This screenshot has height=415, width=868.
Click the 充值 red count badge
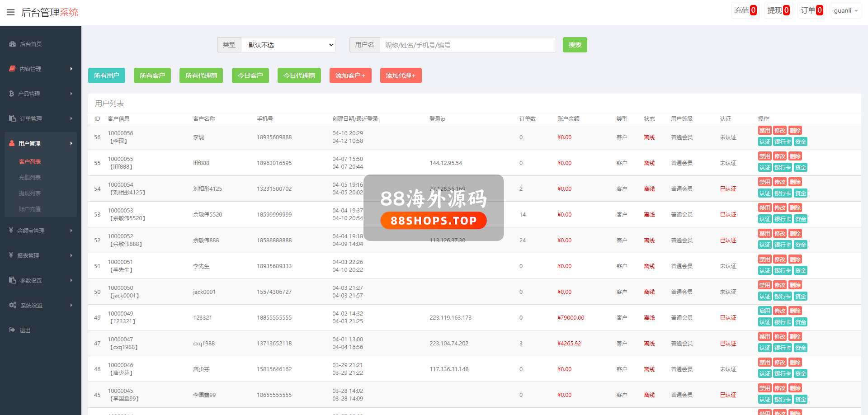pyautogui.click(x=753, y=10)
